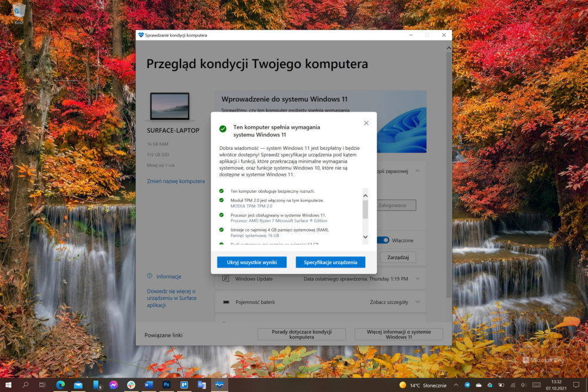Screen dimensions: 588x392
Task: Open Dowiedz się więcej o urządzeniu link
Action: click(172, 298)
